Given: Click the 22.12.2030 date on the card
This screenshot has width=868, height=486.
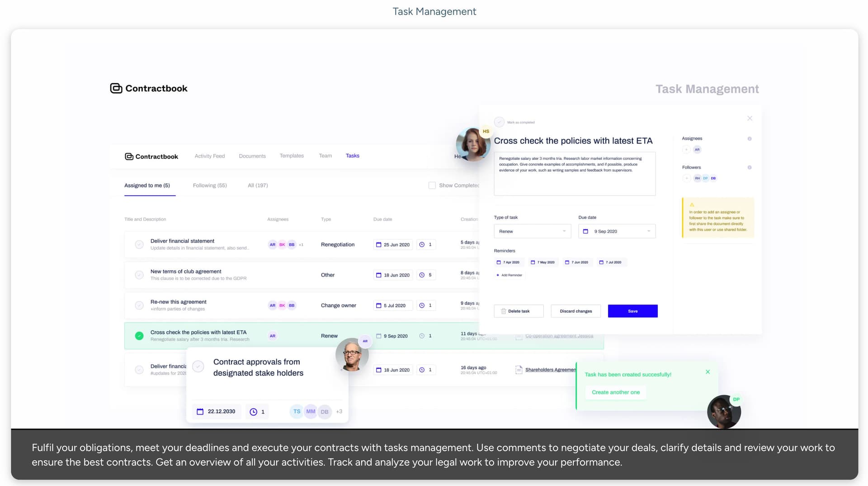Looking at the screenshot, I should [217, 411].
